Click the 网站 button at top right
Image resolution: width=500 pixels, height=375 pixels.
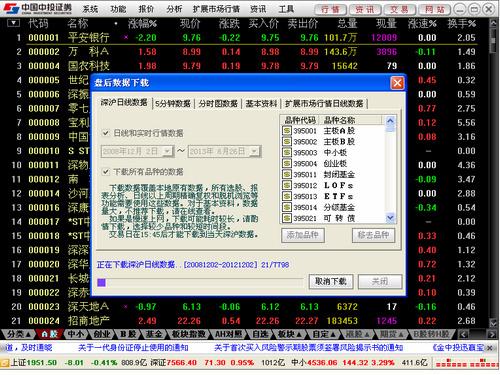click(x=435, y=9)
